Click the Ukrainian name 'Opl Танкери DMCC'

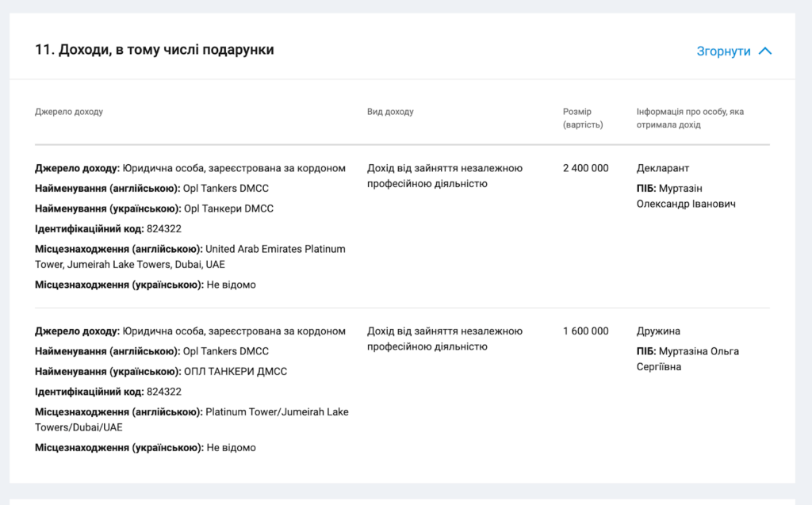tap(228, 209)
